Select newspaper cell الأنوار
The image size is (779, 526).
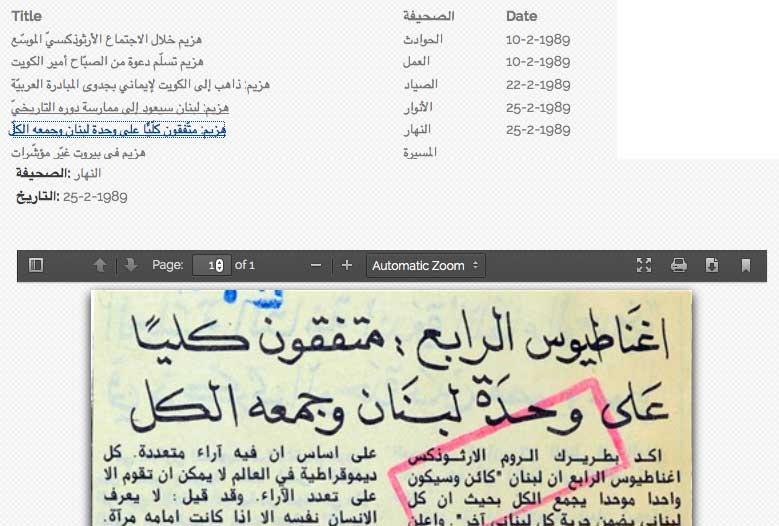pos(418,107)
